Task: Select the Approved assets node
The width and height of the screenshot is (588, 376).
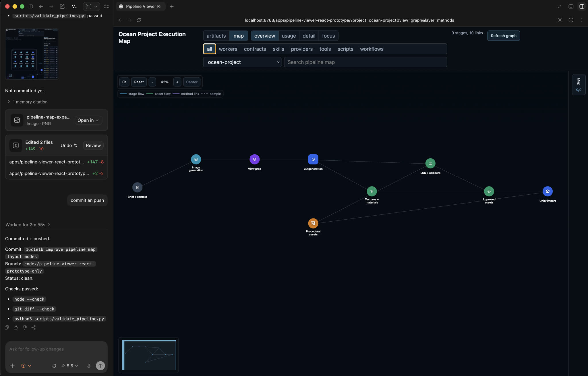Action: (489, 191)
